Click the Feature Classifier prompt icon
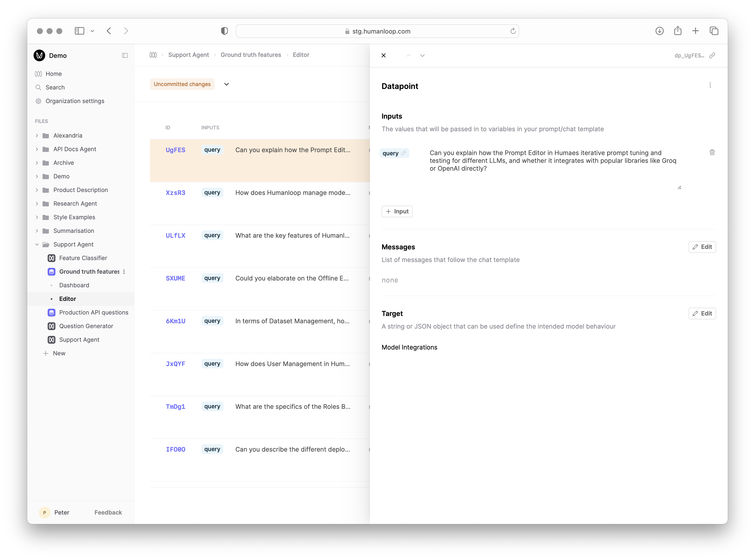The height and width of the screenshot is (560, 755). pyautogui.click(x=52, y=258)
